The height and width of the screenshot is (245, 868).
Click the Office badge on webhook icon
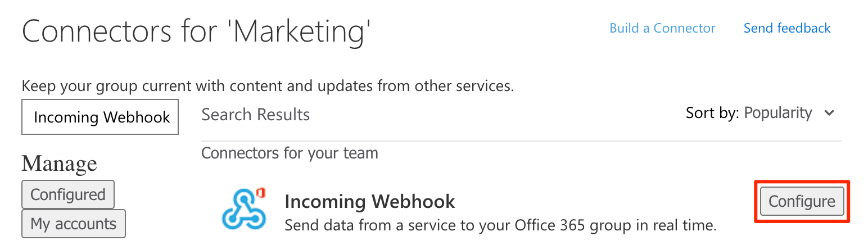[x=260, y=194]
